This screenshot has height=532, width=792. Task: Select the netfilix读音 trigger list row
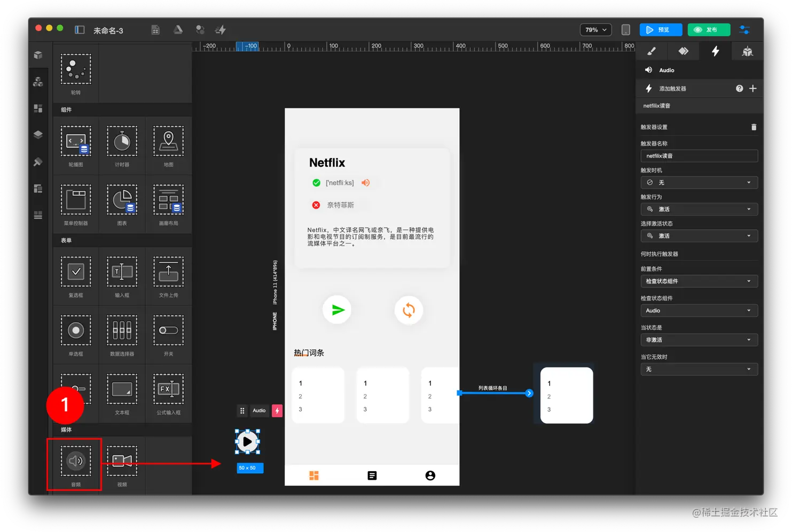pyautogui.click(x=699, y=106)
